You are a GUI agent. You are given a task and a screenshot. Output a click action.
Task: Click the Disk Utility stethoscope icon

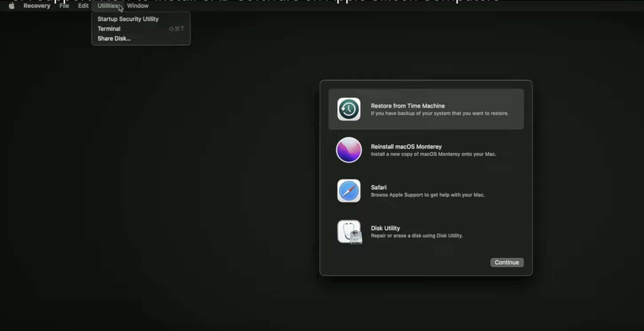(x=349, y=232)
